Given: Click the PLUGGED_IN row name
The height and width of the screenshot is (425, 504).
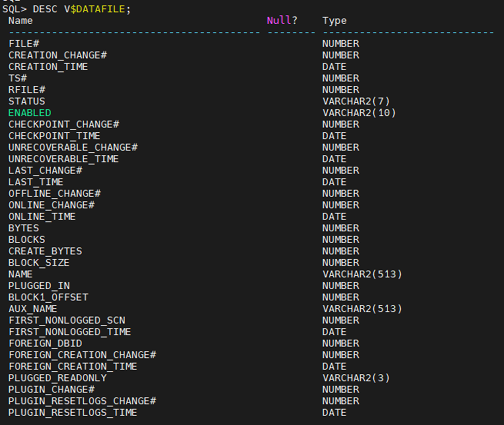Looking at the screenshot, I should 39,286.
